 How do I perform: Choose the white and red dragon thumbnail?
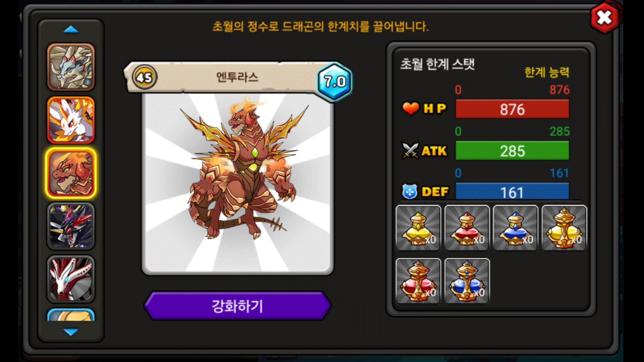pyautogui.click(x=71, y=279)
